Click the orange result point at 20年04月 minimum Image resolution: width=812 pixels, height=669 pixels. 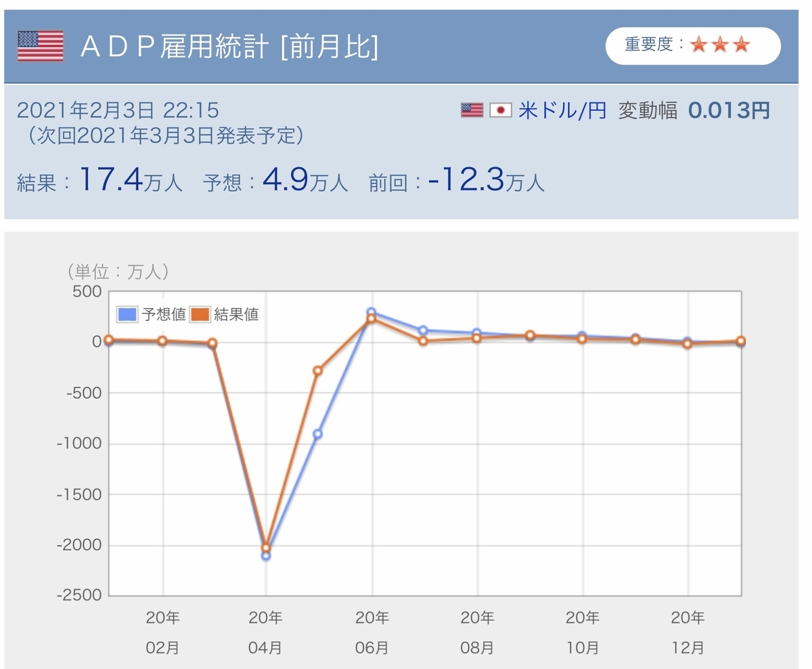coord(266,547)
